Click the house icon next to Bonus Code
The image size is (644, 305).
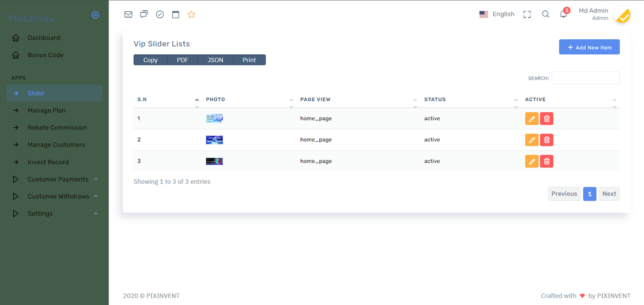click(16, 55)
